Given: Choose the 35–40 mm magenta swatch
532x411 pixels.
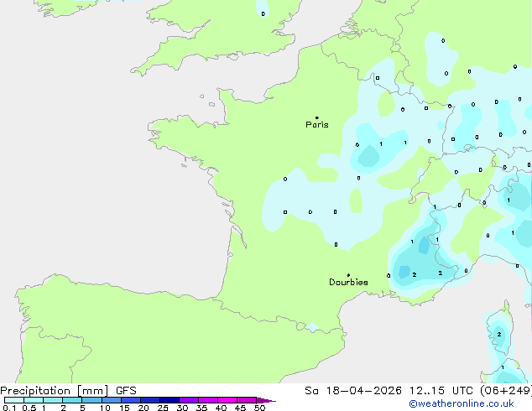Looking at the screenshot, I should pos(208,400).
